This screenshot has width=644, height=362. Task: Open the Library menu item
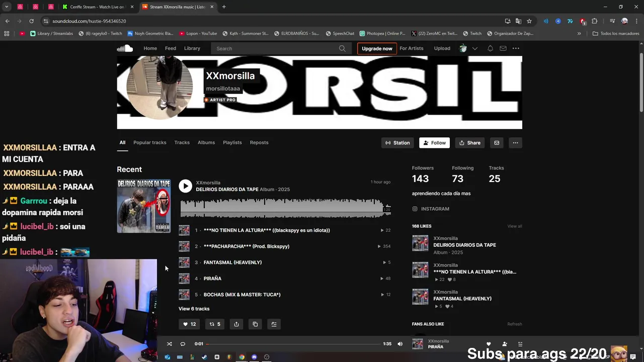coord(192,48)
